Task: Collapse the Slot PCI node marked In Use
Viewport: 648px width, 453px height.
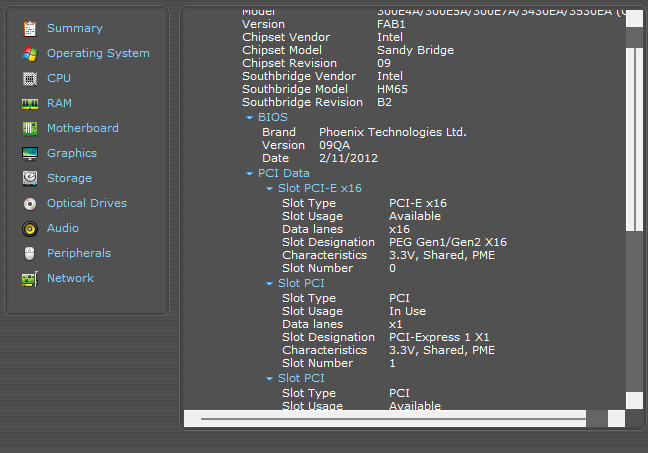Action: point(269,284)
